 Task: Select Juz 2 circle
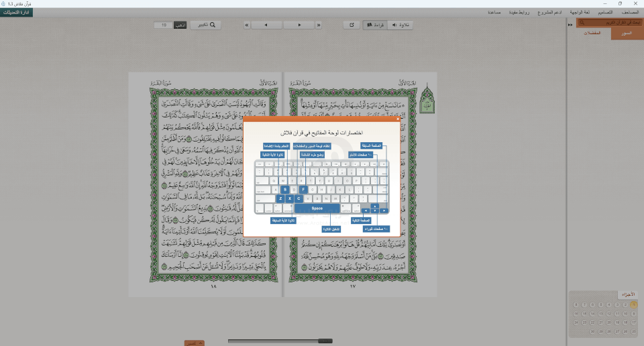[x=625, y=304]
